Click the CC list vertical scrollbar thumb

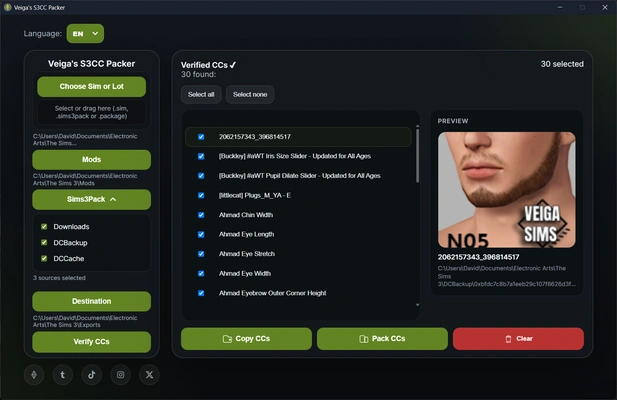[417, 156]
